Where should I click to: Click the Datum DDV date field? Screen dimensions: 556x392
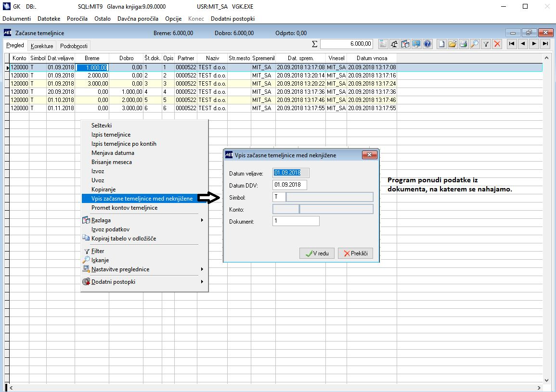click(289, 185)
